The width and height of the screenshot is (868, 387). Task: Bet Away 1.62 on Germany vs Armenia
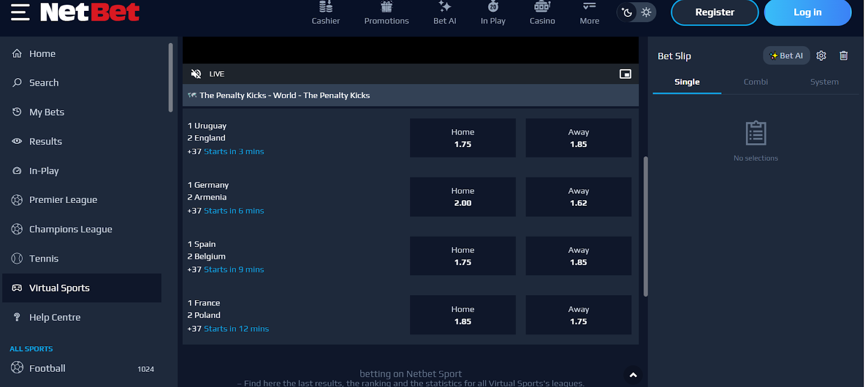pos(578,197)
